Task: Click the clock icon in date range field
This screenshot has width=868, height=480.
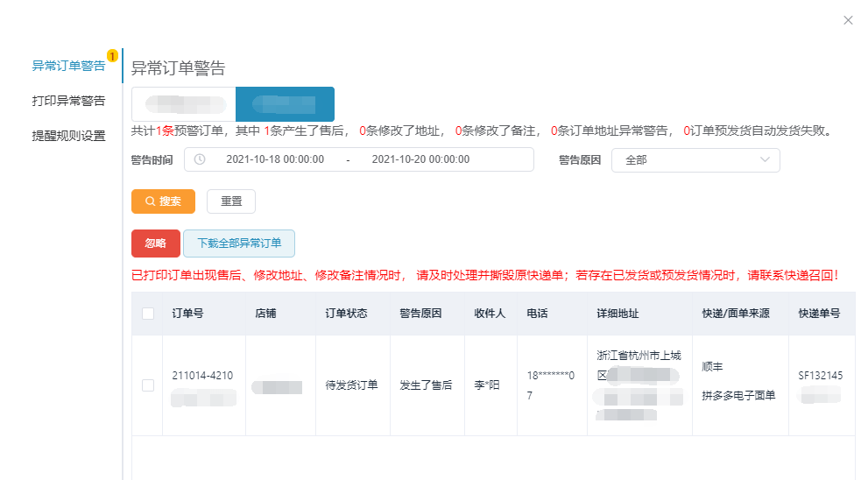Action: 200,159
